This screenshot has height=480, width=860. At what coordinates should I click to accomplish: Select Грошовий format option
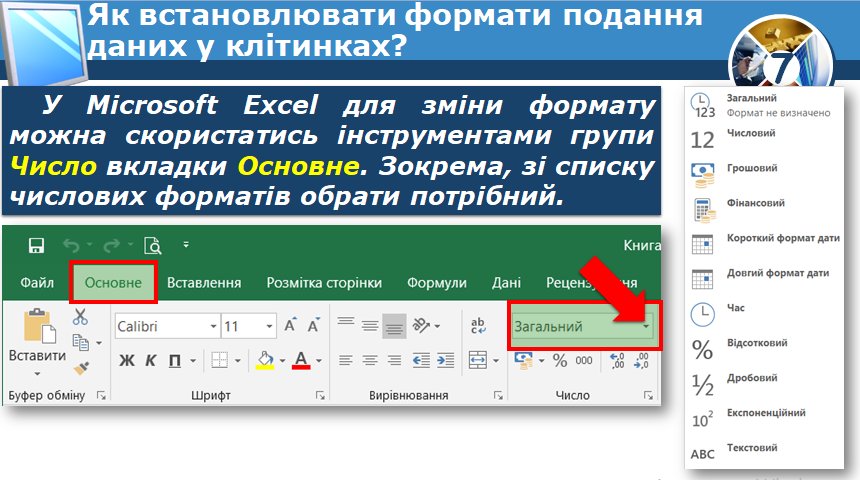click(764, 175)
